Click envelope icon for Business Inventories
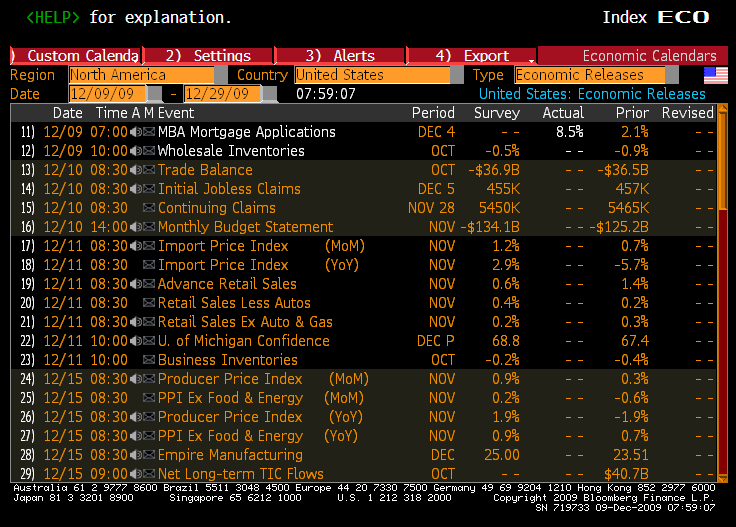Viewport: 736px width, 527px height. tap(149, 360)
